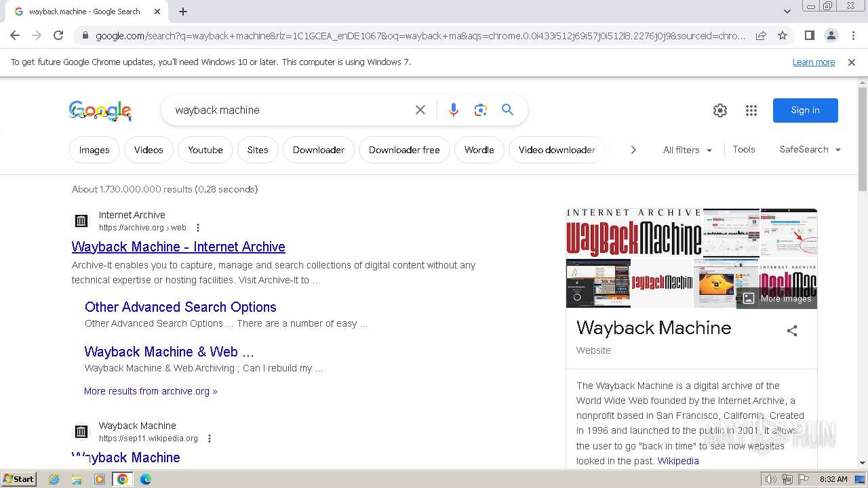Image resolution: width=868 pixels, height=488 pixels.
Task: Open the media player taskbar icon
Action: 100,479
